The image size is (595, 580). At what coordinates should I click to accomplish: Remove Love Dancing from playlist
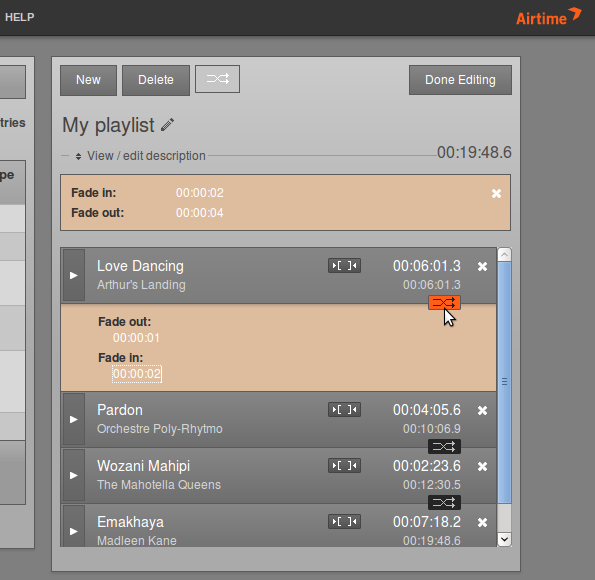click(482, 266)
